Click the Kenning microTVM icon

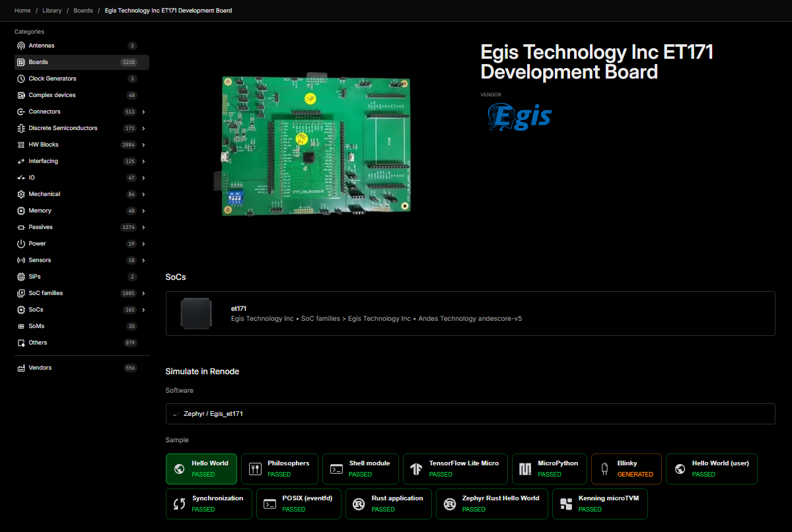click(x=566, y=504)
